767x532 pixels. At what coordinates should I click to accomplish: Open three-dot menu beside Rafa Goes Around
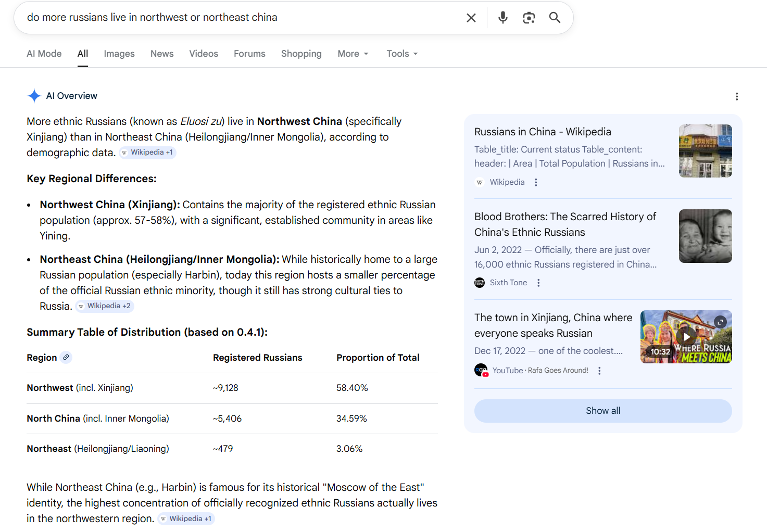point(599,371)
